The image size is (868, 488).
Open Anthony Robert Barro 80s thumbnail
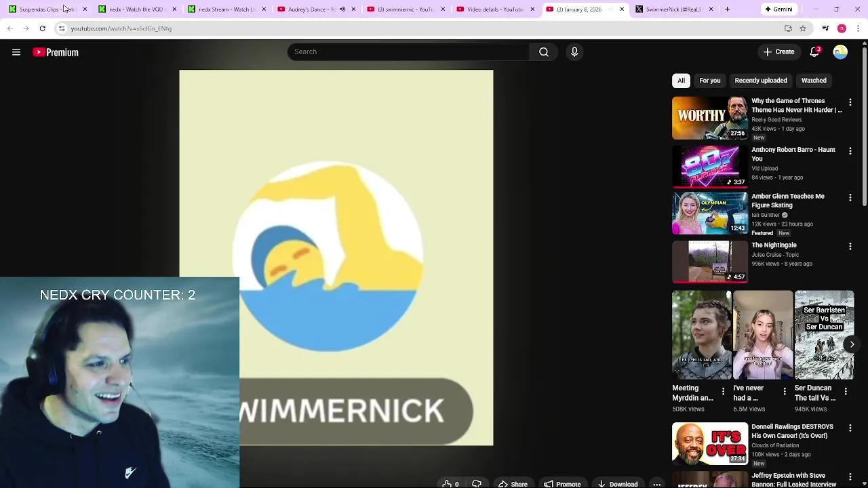[x=710, y=166]
